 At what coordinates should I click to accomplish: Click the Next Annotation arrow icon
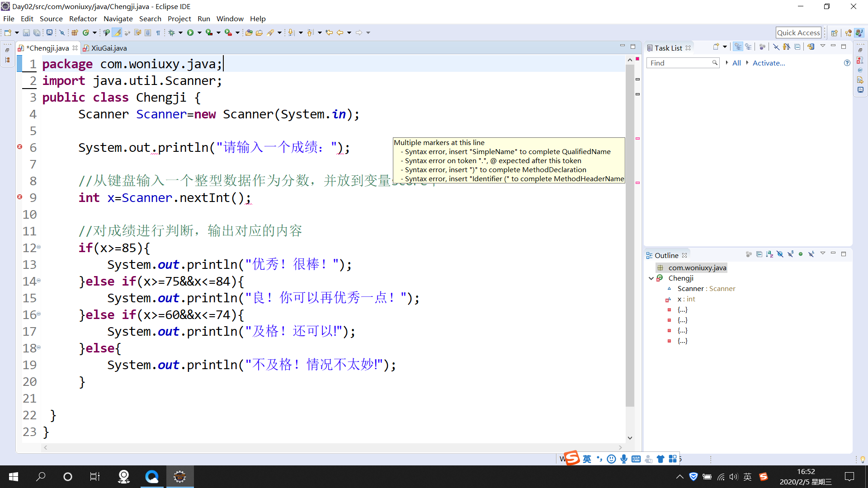click(291, 33)
